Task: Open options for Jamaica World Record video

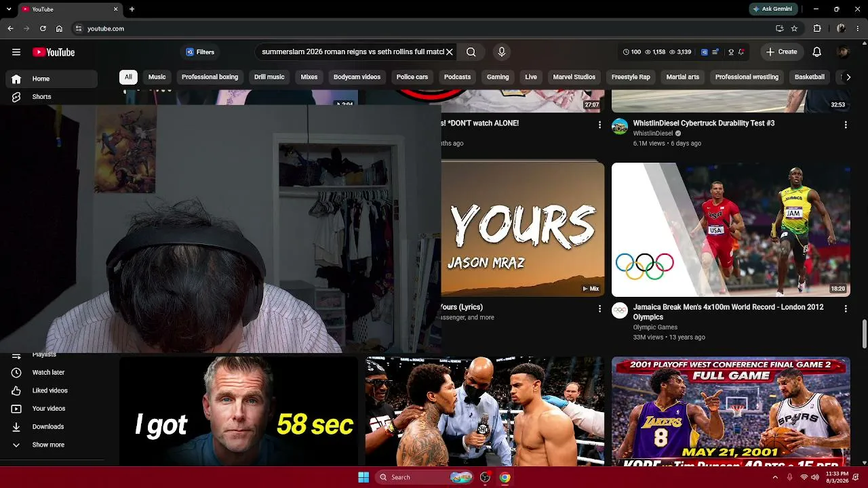Action: click(x=846, y=308)
